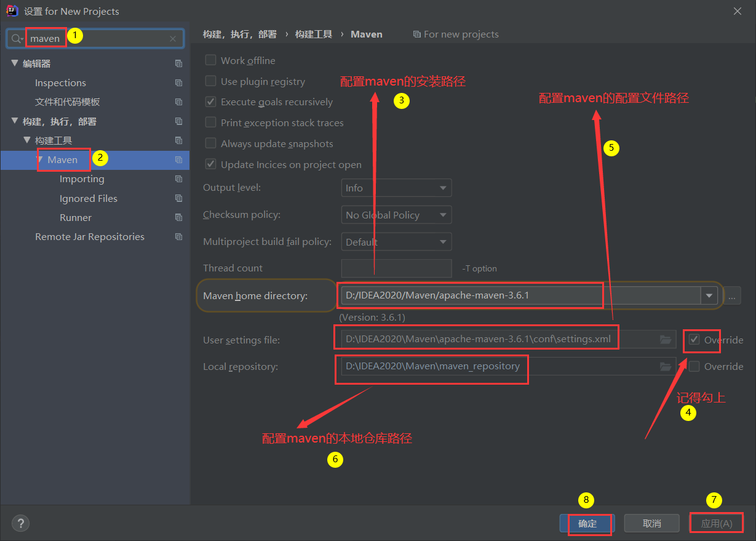Clear the maven search text with the X icon
The width and height of the screenshot is (756, 541).
coord(173,39)
